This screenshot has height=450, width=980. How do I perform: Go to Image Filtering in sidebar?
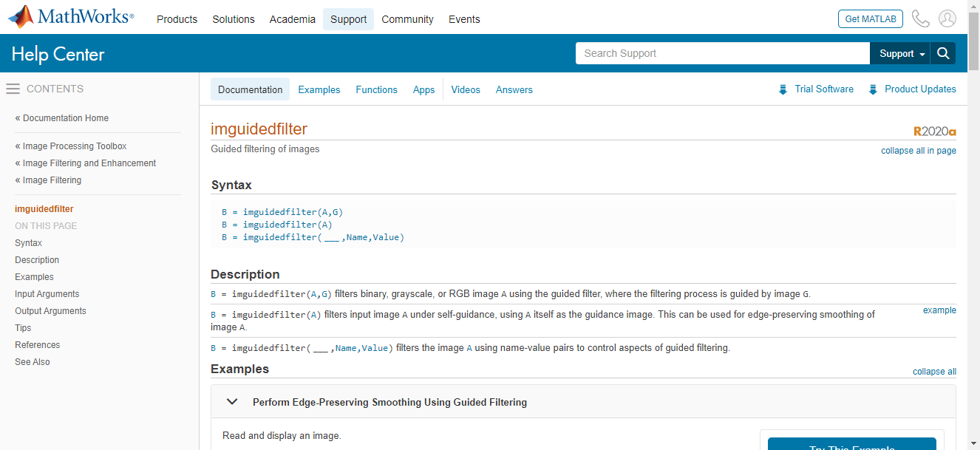[48, 180]
